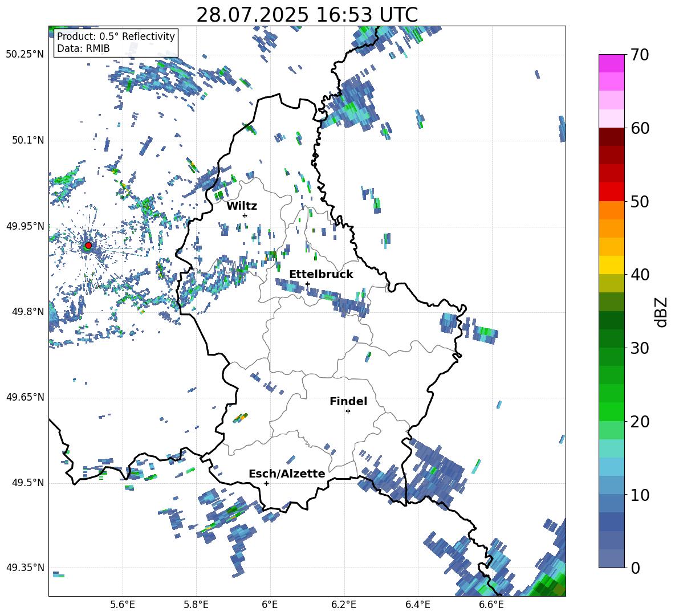Click the 5.6°E longitude label

tap(123, 605)
